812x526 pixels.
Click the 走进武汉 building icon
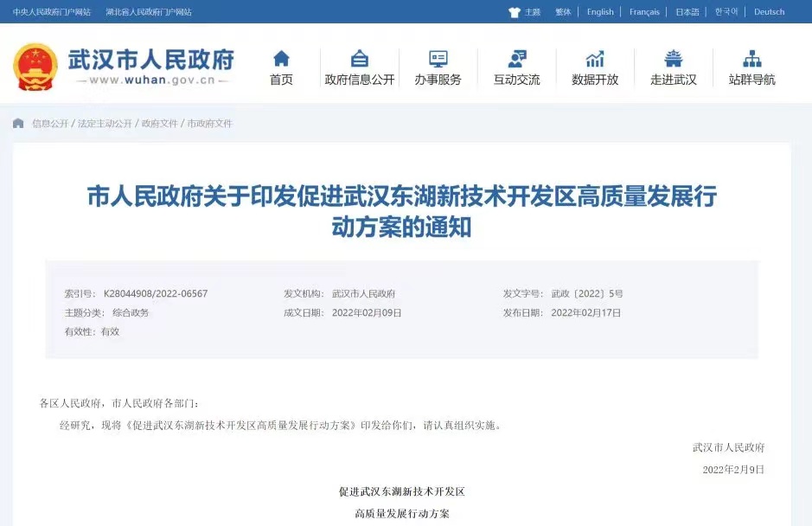click(674, 59)
